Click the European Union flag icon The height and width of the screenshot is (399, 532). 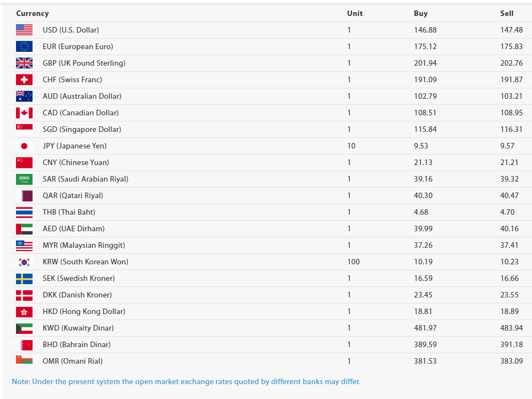pos(24,46)
